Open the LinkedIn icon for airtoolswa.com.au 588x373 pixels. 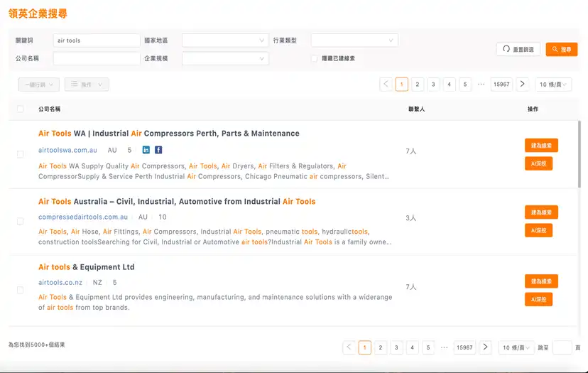(146, 150)
